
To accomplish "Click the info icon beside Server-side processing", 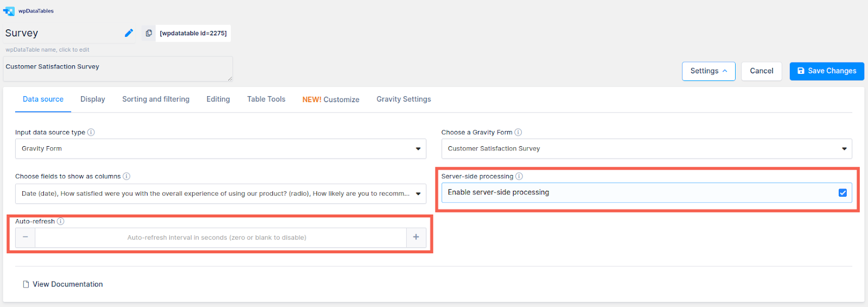I will (519, 176).
